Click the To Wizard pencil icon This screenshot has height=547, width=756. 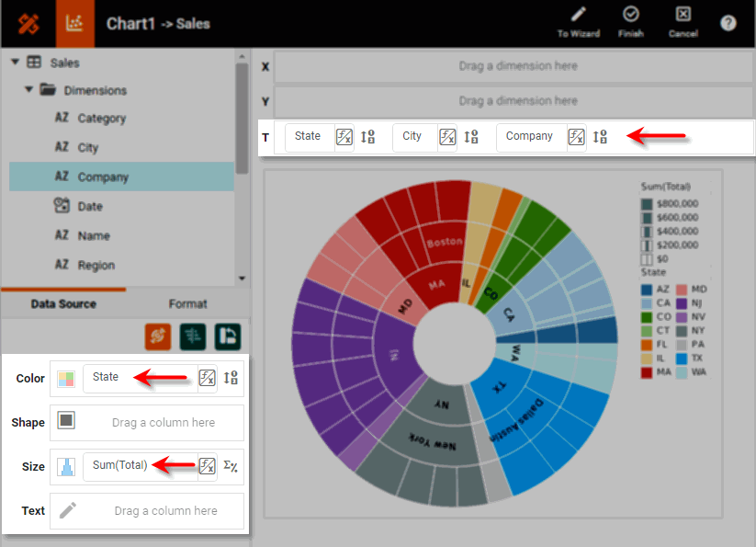click(578, 16)
